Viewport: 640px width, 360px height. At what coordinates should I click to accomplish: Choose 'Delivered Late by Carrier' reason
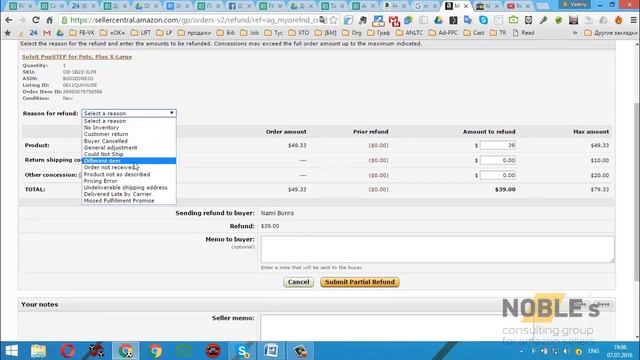point(129,194)
